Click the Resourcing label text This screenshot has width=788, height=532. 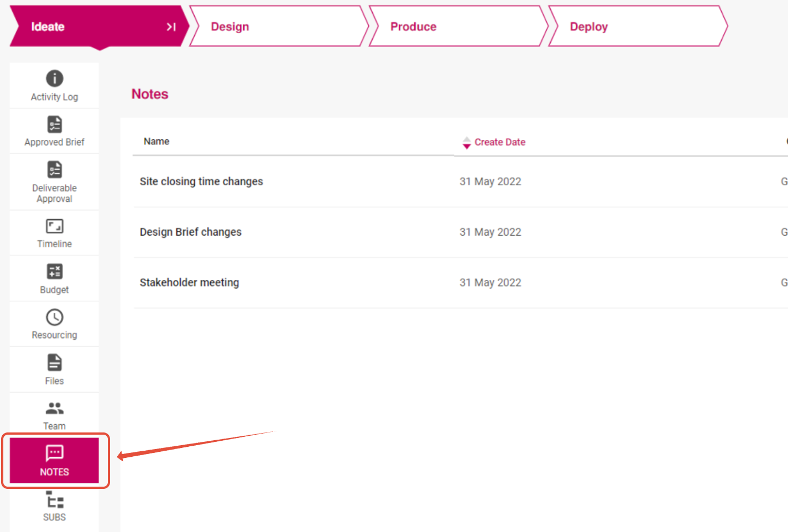(54, 335)
